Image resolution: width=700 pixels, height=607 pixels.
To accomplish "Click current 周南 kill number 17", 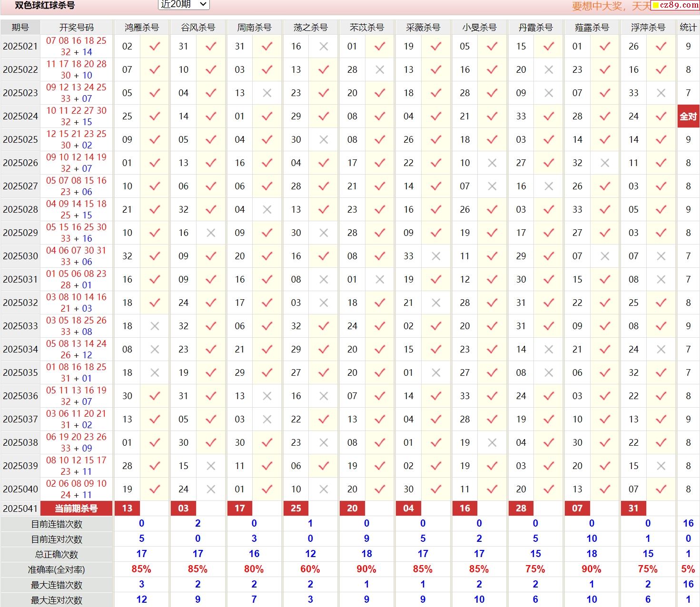I will 239,508.
